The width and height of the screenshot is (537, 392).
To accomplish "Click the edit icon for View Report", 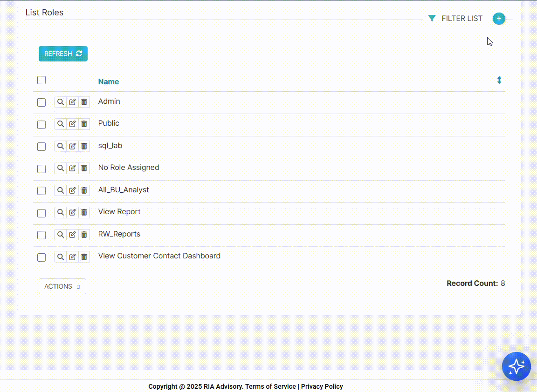I will click(x=72, y=212).
